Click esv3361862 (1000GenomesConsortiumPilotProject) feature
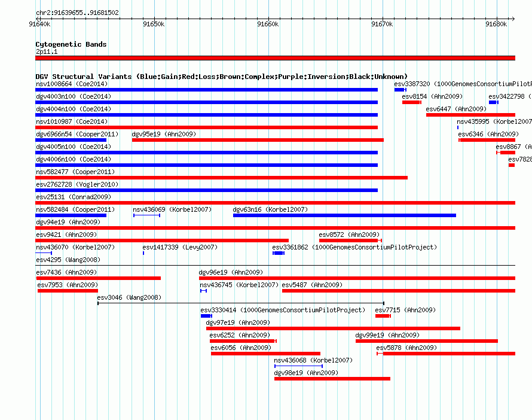Screen dimensions: 532x420 click(x=279, y=253)
